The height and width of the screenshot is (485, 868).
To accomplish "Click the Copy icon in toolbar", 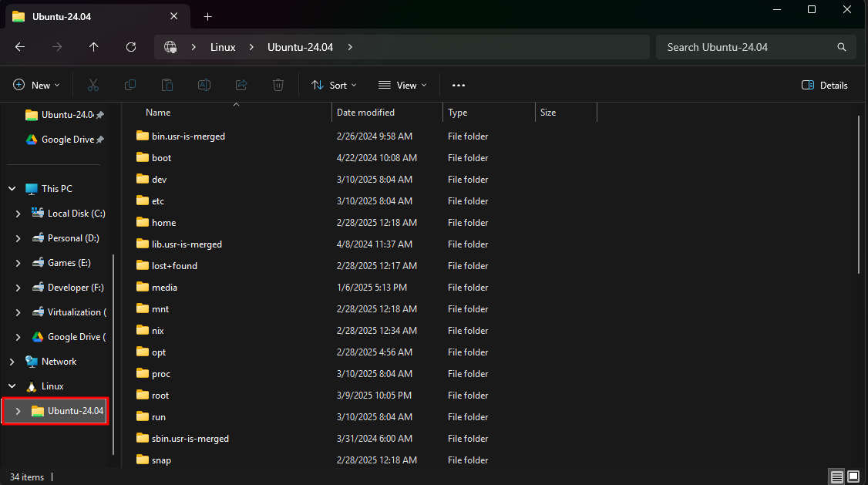I will coord(130,86).
